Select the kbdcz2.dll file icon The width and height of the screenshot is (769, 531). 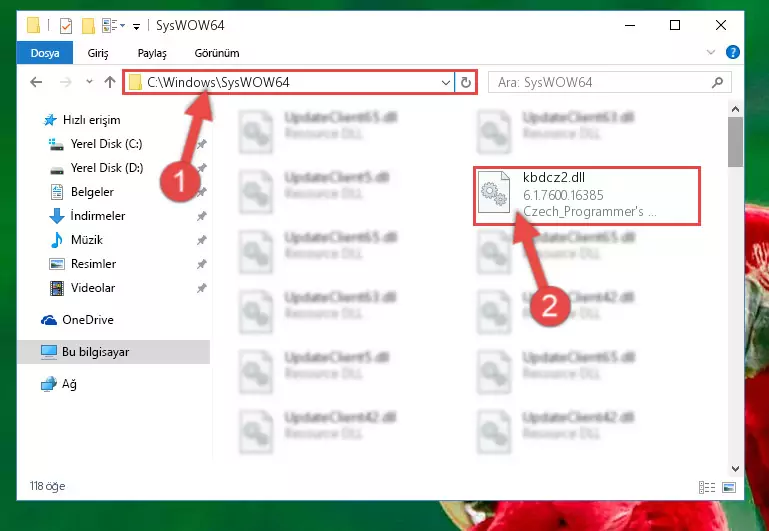(x=494, y=192)
